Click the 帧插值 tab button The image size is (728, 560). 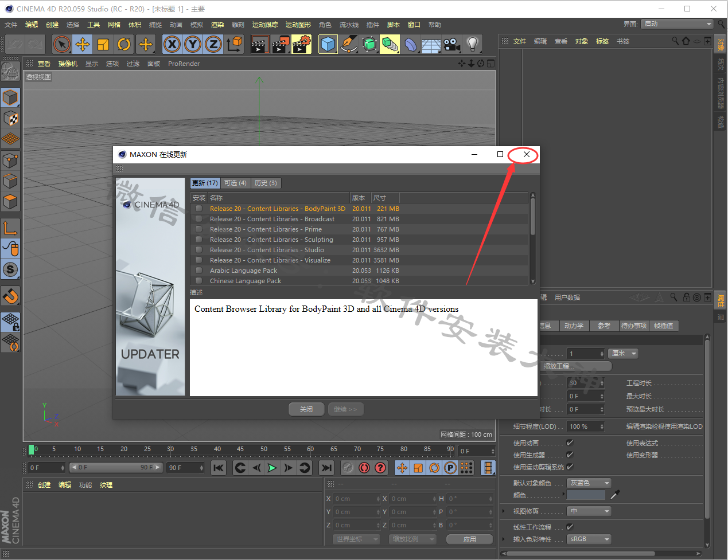(x=664, y=326)
